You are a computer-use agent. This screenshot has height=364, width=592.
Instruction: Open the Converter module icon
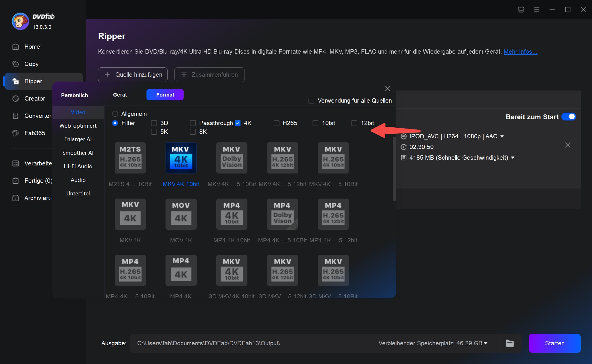(x=16, y=116)
